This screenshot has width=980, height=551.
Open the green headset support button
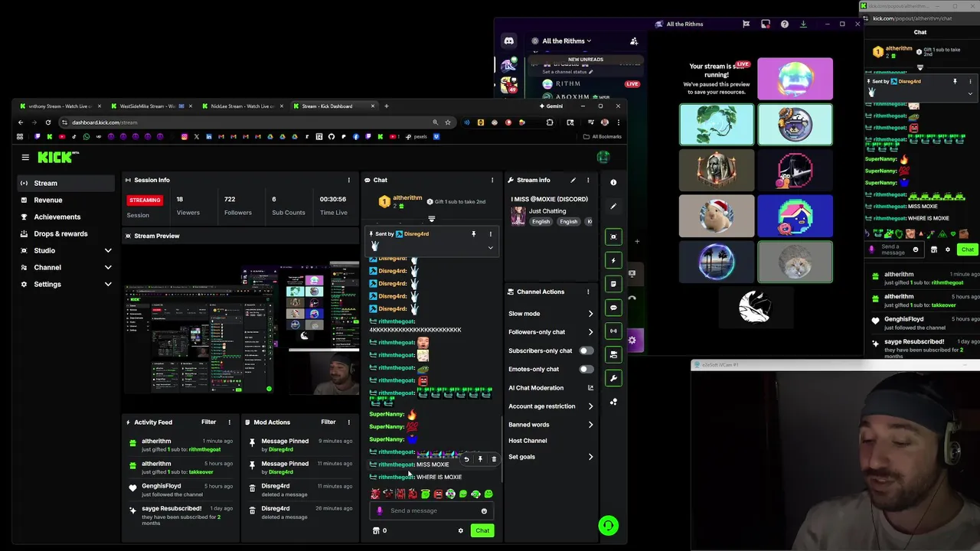click(x=608, y=526)
